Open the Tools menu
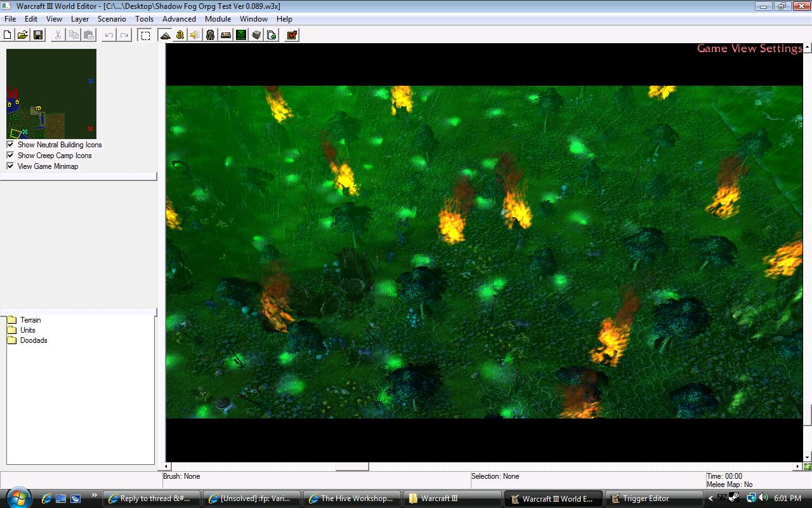 click(x=144, y=19)
